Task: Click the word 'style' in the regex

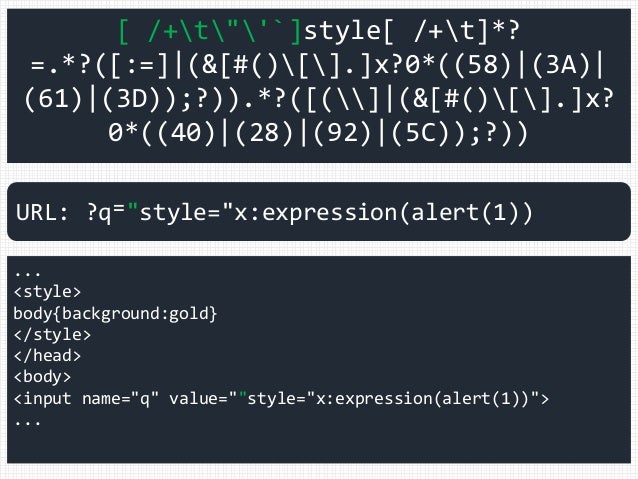Action: 342,31
